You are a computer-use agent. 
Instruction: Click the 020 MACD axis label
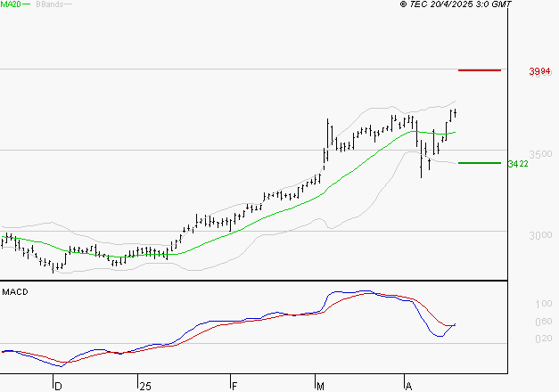(x=543, y=339)
